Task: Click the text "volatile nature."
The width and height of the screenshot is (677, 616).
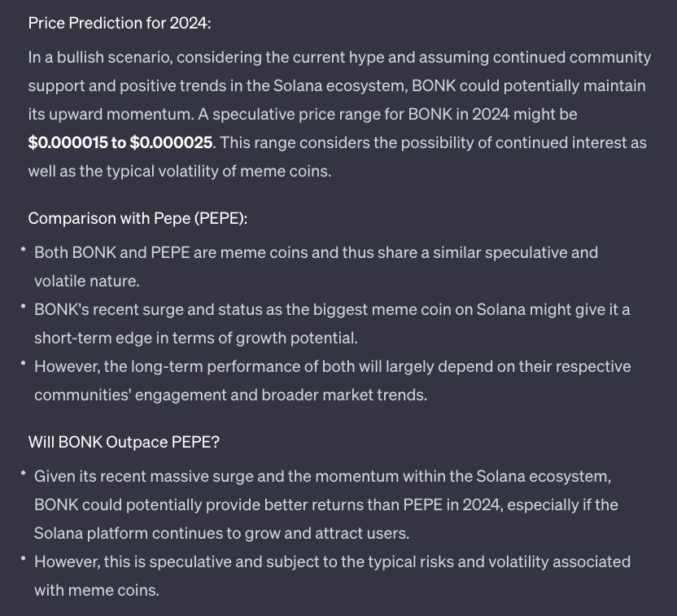Action: [87, 281]
